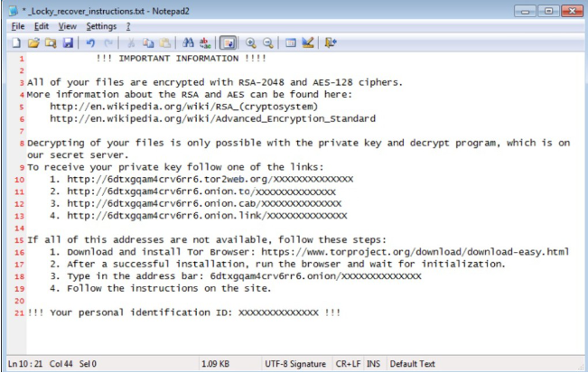Click the Exit door icon
This screenshot has width=588, height=373.
pyautogui.click(x=331, y=42)
